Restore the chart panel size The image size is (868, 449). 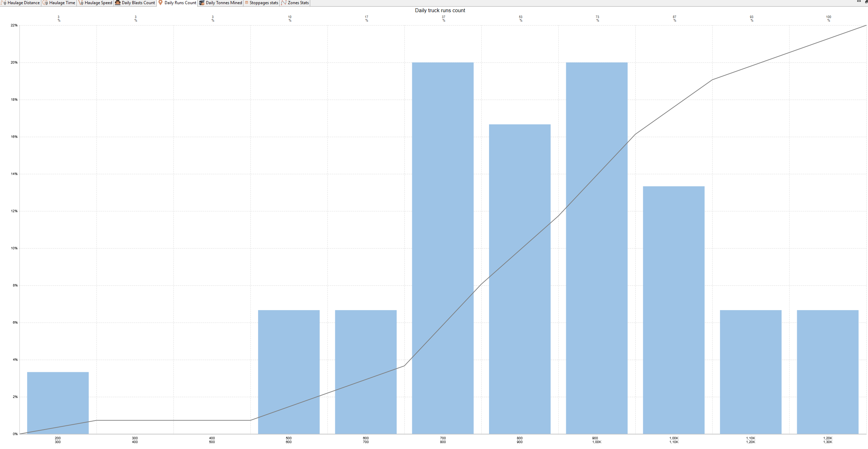pyautogui.click(x=866, y=2)
